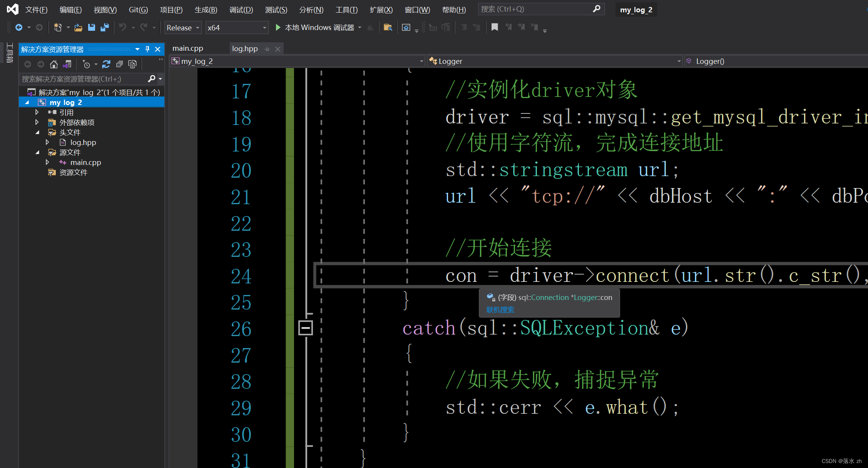Select the Save All toolbar icon
This screenshot has height=468, width=868.
(104, 27)
